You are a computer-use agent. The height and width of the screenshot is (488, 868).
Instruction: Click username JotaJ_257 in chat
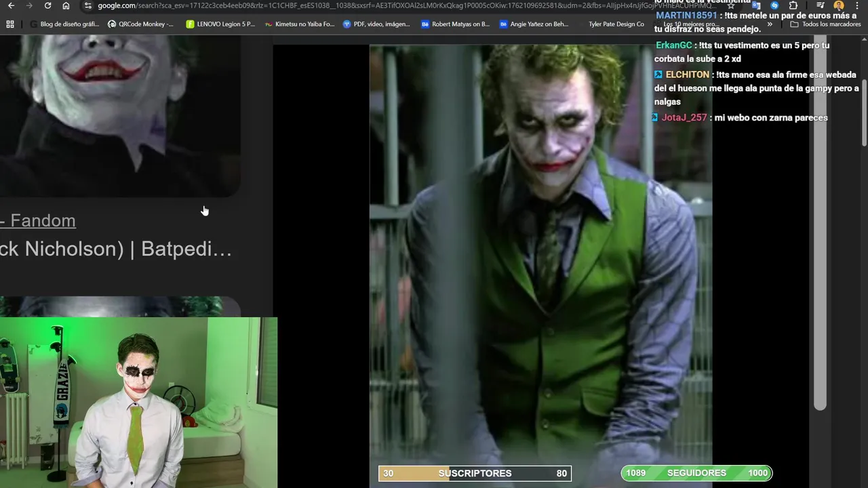pos(684,117)
